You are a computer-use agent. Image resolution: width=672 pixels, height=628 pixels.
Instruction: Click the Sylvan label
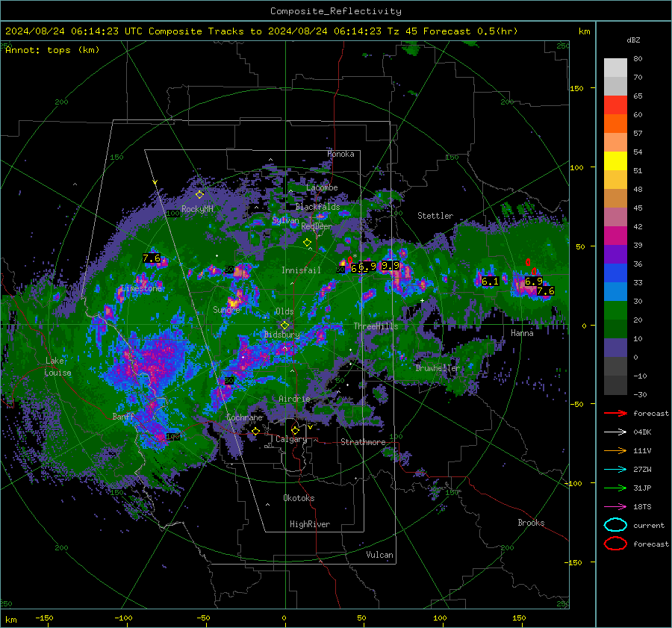point(285,220)
